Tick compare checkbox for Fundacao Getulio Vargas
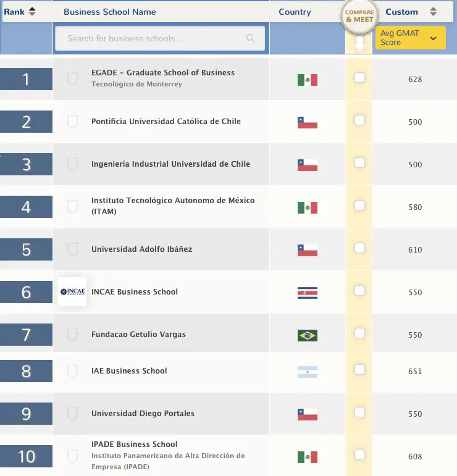This screenshot has height=476, width=457. coord(359,333)
